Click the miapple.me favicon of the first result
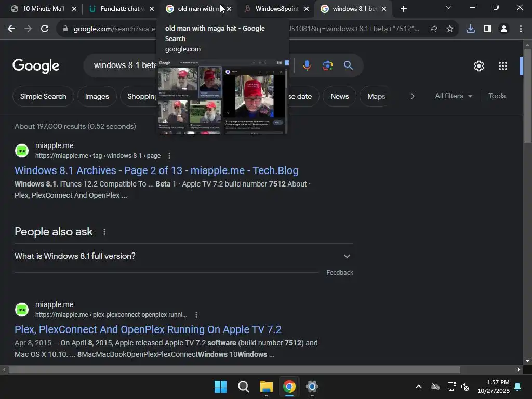The image size is (532, 399). (22, 151)
